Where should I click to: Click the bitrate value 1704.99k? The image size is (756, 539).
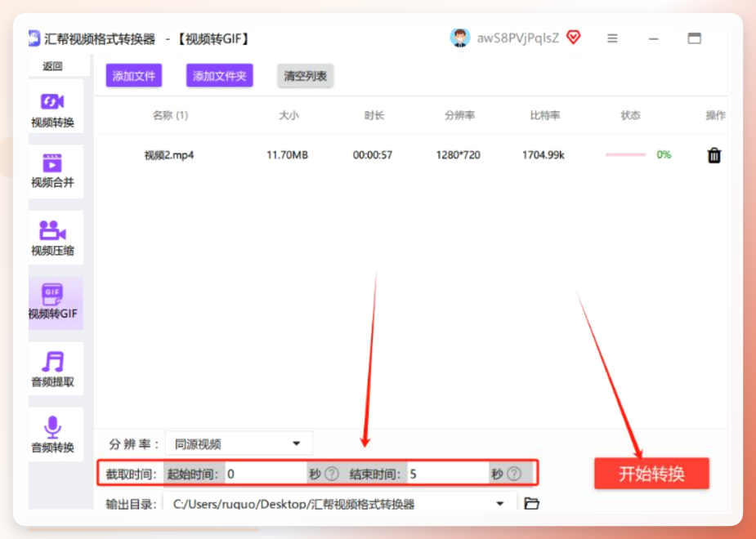pos(544,155)
